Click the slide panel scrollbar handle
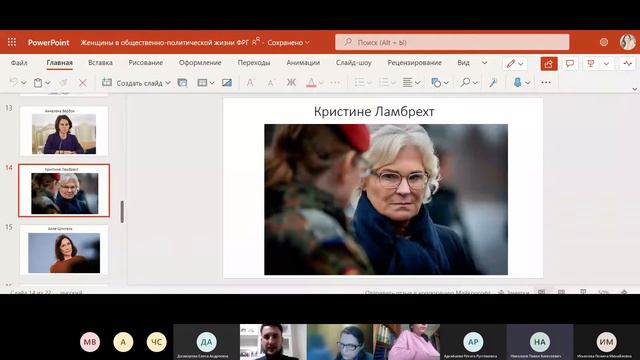The width and height of the screenshot is (640, 360). (122, 211)
